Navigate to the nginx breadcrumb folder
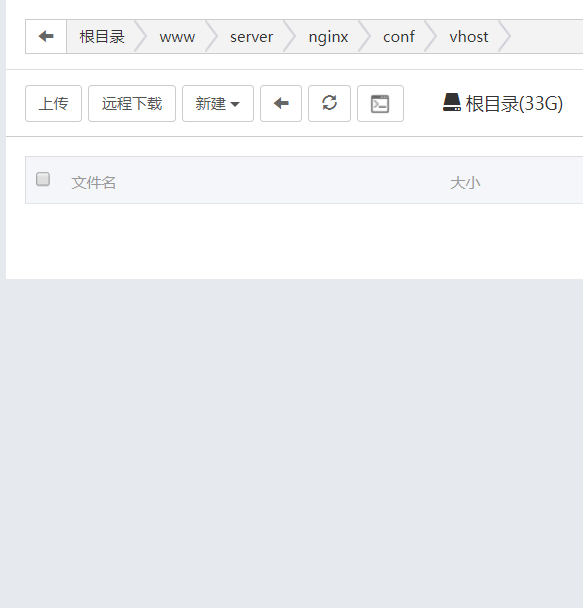 coord(328,37)
